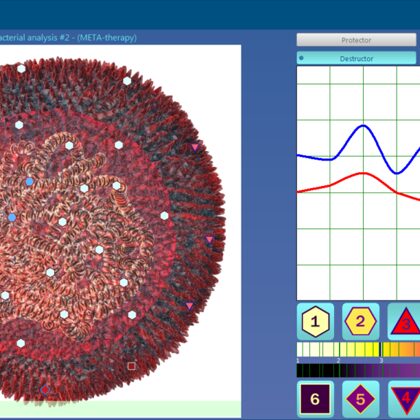The width and height of the screenshot is (420, 420).
Task: Click the black-purple color scale bar
Action: click(x=358, y=370)
